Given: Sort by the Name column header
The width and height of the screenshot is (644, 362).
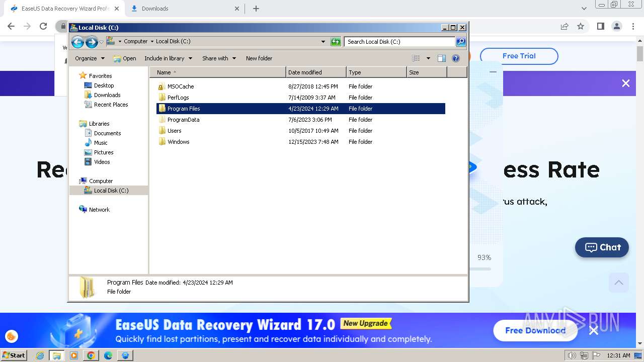Looking at the screenshot, I should 218,72.
